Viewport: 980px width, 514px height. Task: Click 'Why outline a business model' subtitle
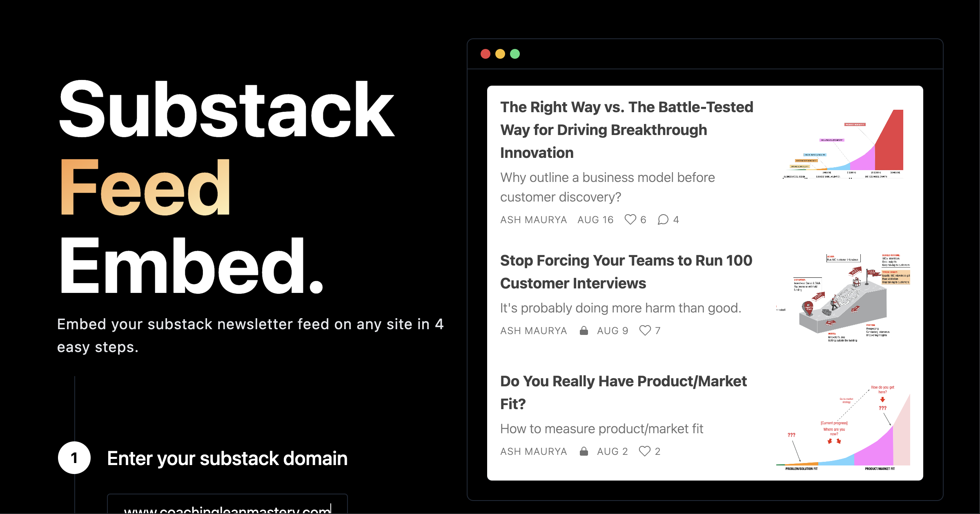pyautogui.click(x=608, y=187)
